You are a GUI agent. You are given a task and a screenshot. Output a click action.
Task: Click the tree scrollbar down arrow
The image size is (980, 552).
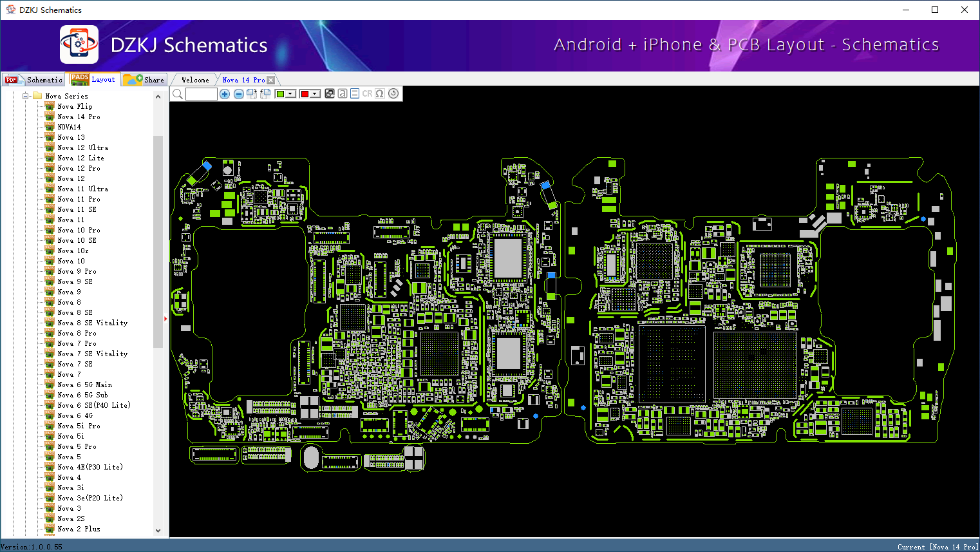pyautogui.click(x=158, y=531)
